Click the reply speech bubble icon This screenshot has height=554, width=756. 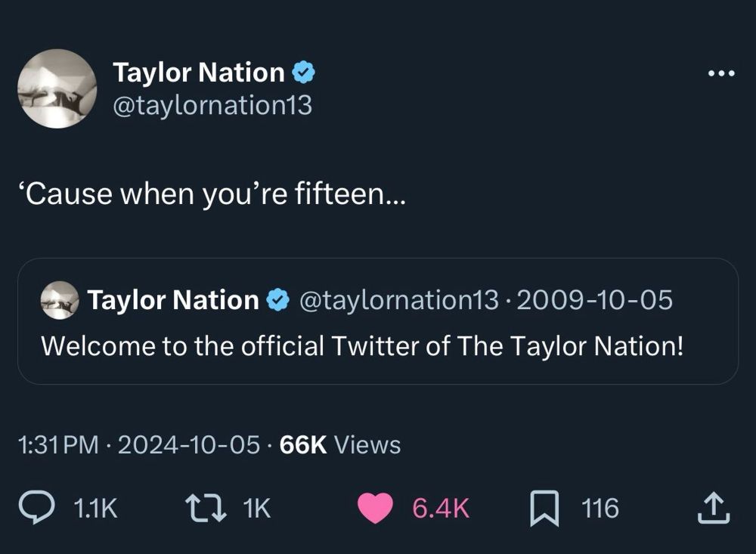[x=35, y=508]
